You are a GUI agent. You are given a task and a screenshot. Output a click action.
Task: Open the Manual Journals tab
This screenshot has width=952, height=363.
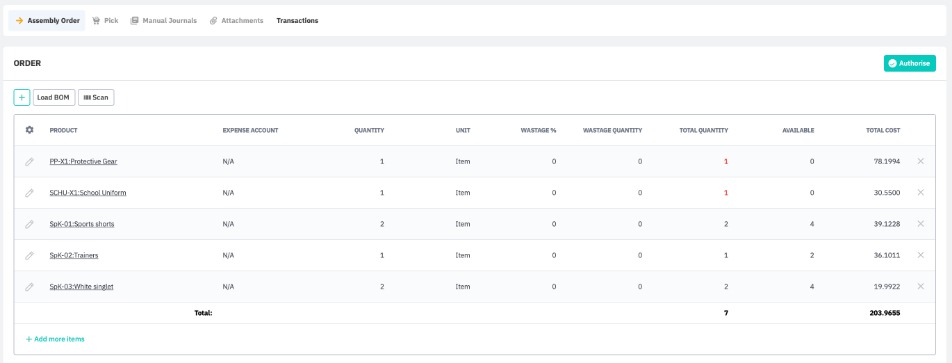(163, 21)
